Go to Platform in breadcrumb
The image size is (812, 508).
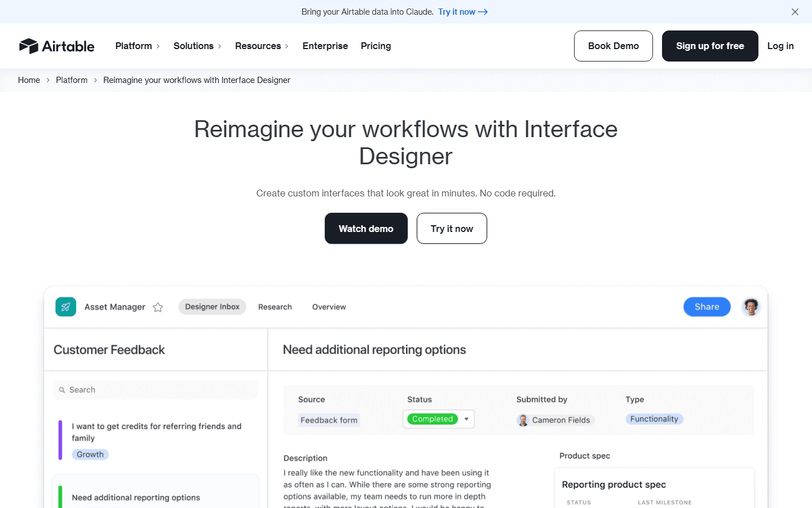pyautogui.click(x=72, y=80)
